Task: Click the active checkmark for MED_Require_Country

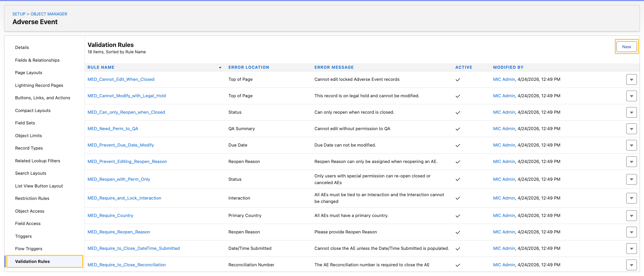Action: click(x=458, y=216)
